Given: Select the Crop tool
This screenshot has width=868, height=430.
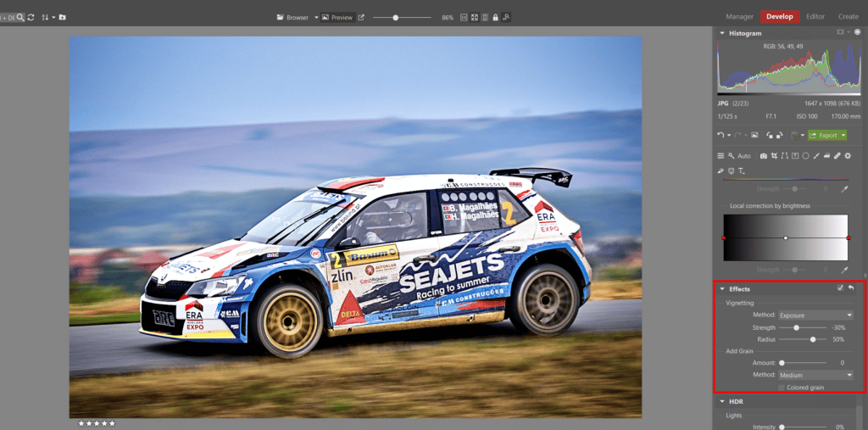Looking at the screenshot, I should click(774, 156).
